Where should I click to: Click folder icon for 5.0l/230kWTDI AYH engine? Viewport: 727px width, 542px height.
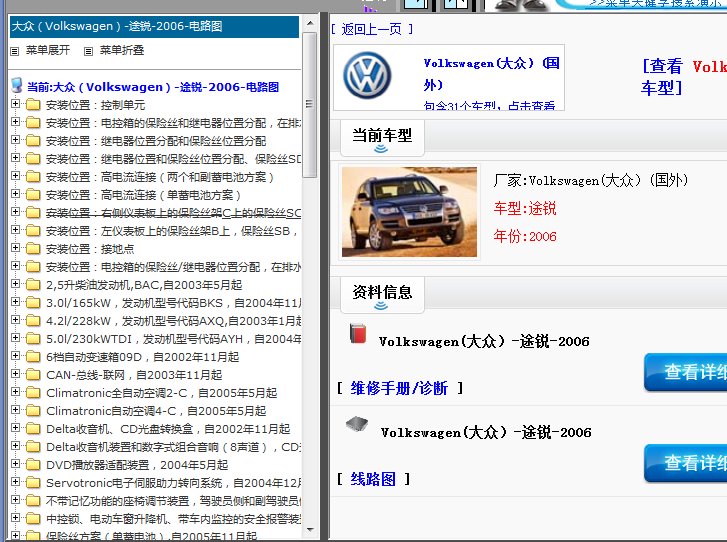[33, 339]
